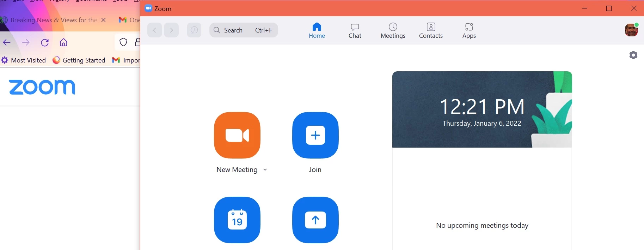
Task: Open the Schedule calendar icon
Action: tap(237, 220)
